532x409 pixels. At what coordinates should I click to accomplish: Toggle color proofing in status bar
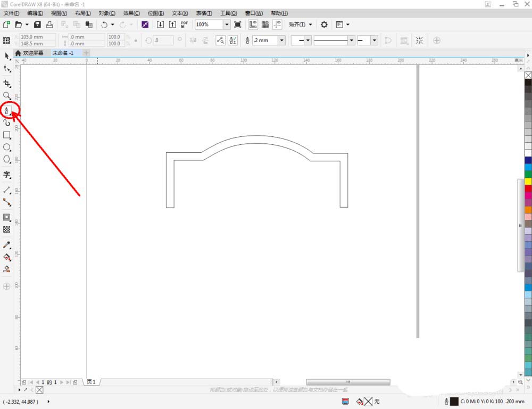(x=345, y=402)
